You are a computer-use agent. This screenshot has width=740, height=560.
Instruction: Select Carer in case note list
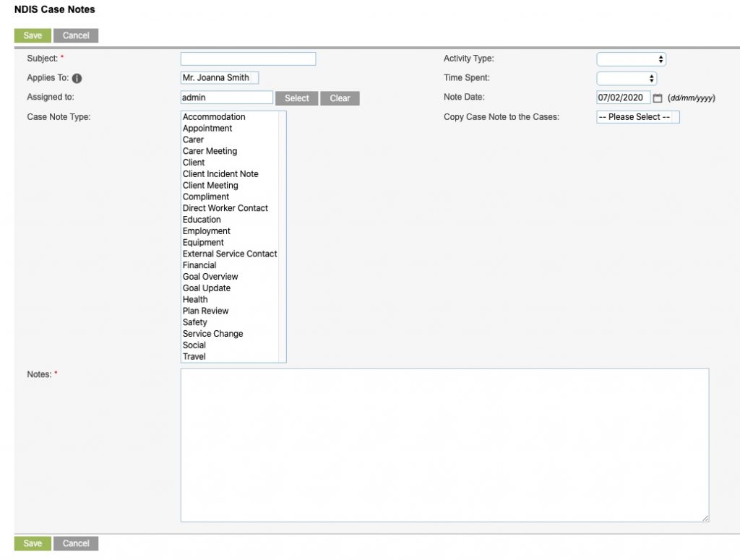230,139
